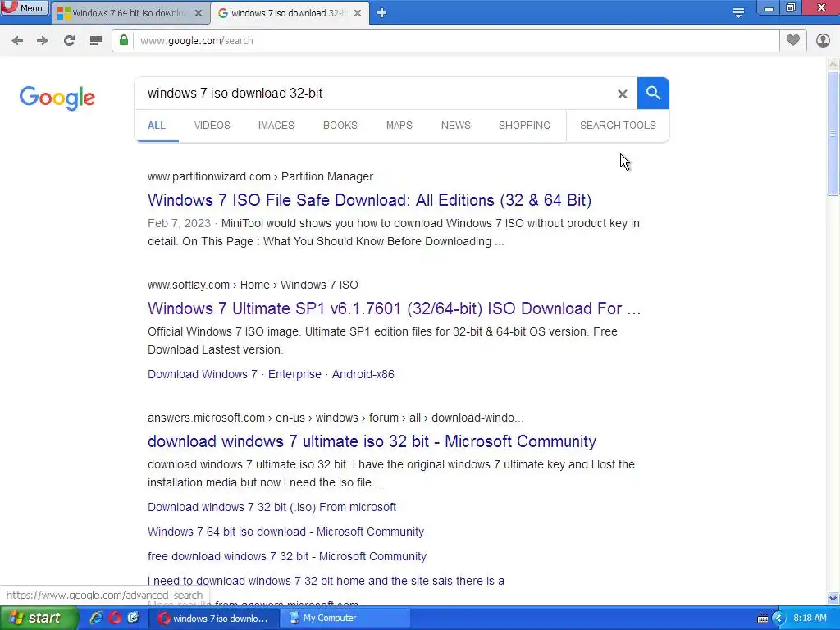Launch Opera from quick launch icon

[115, 618]
